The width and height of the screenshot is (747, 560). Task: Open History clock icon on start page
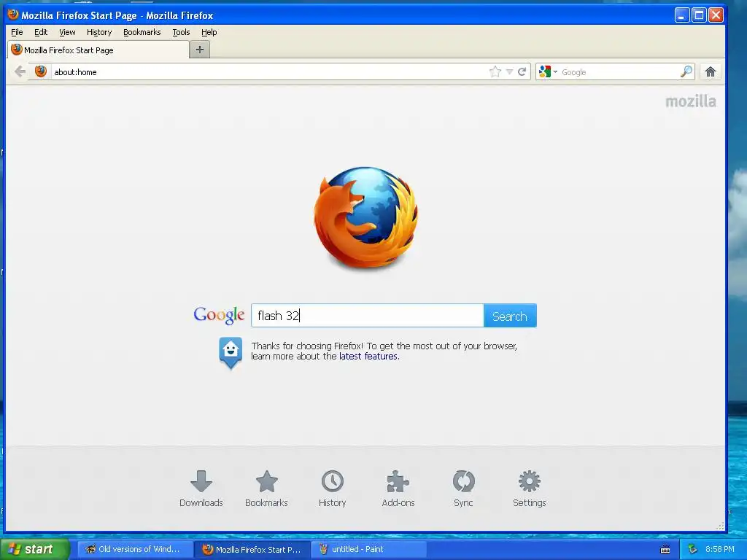click(333, 481)
